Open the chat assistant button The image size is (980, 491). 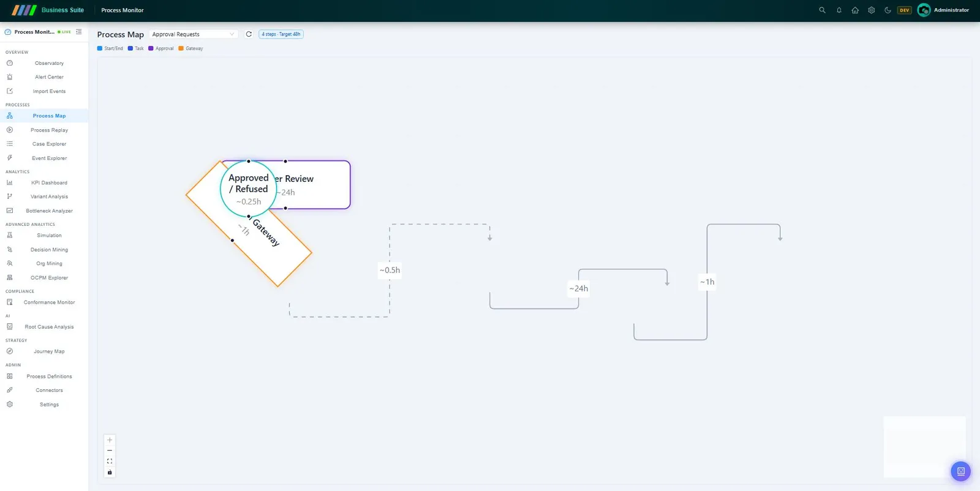pos(960,471)
